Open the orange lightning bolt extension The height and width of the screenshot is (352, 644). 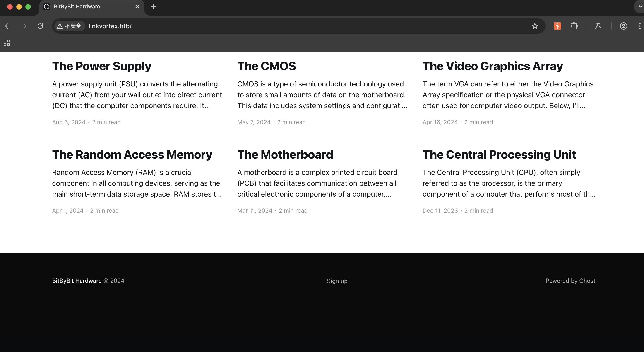tap(557, 26)
